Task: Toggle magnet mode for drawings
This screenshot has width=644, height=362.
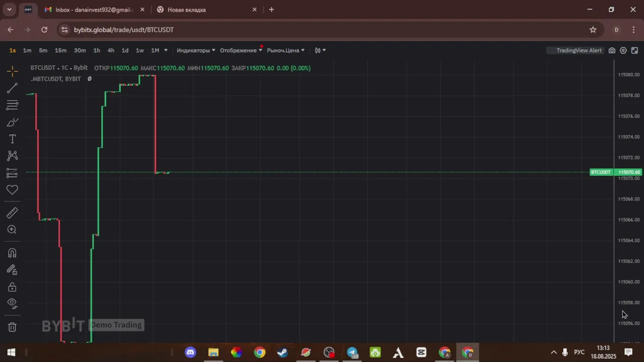Action: pos(13,253)
